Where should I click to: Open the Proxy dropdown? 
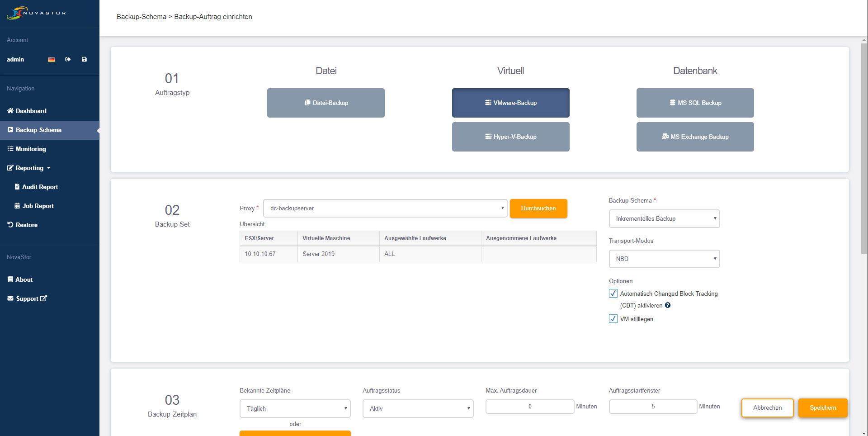point(385,209)
